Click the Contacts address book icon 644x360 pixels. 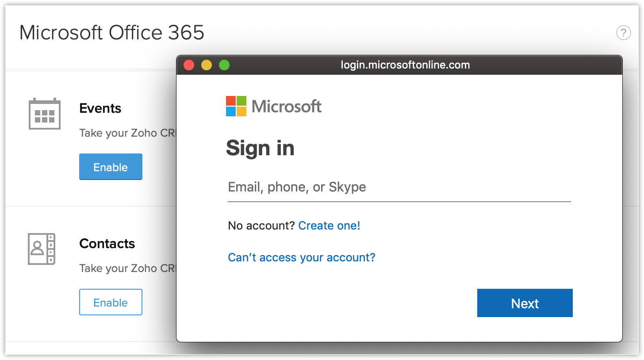pos(42,249)
